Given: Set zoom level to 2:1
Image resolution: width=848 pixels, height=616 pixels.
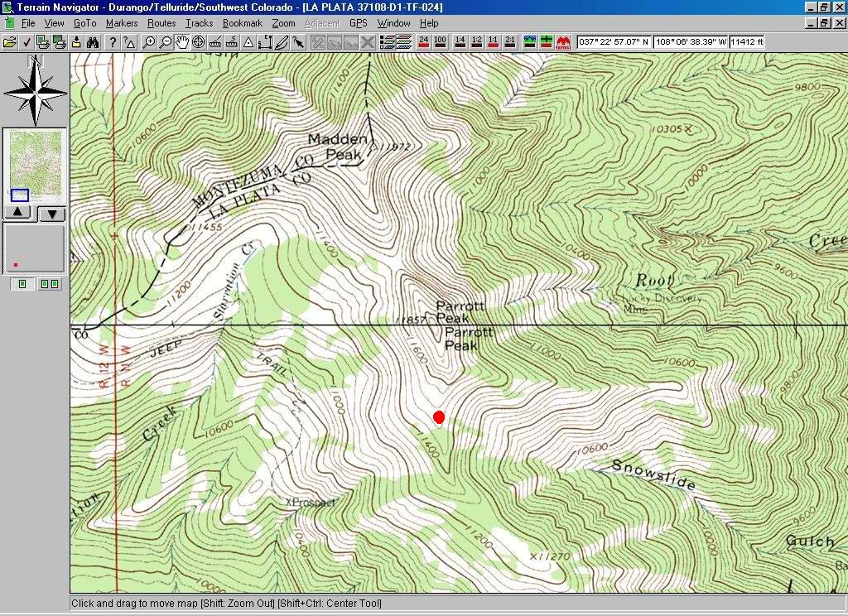Looking at the screenshot, I should coord(510,42).
